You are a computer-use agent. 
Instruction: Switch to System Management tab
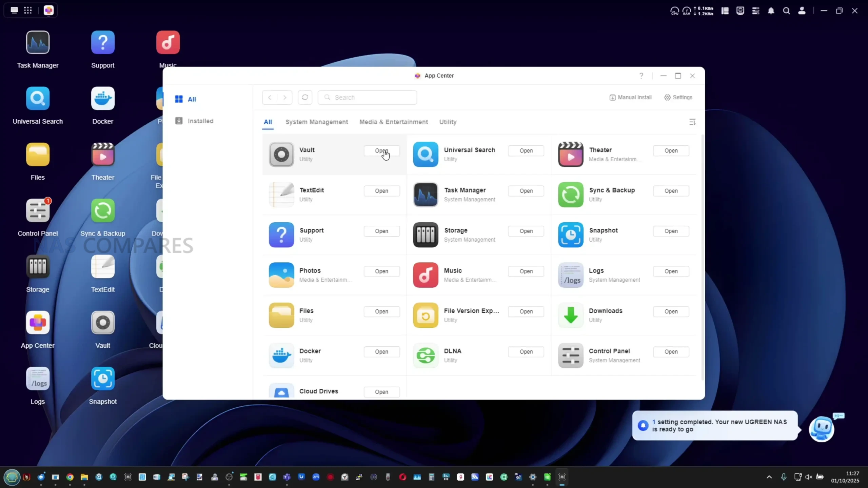click(x=316, y=122)
